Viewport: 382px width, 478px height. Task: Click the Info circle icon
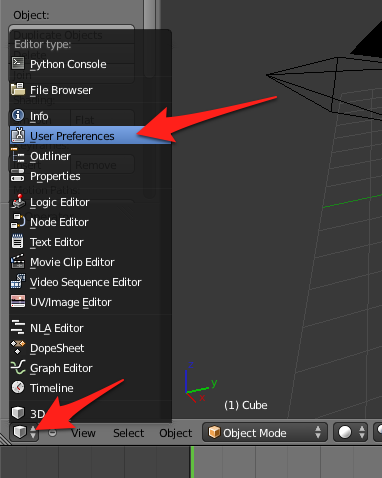(18, 115)
